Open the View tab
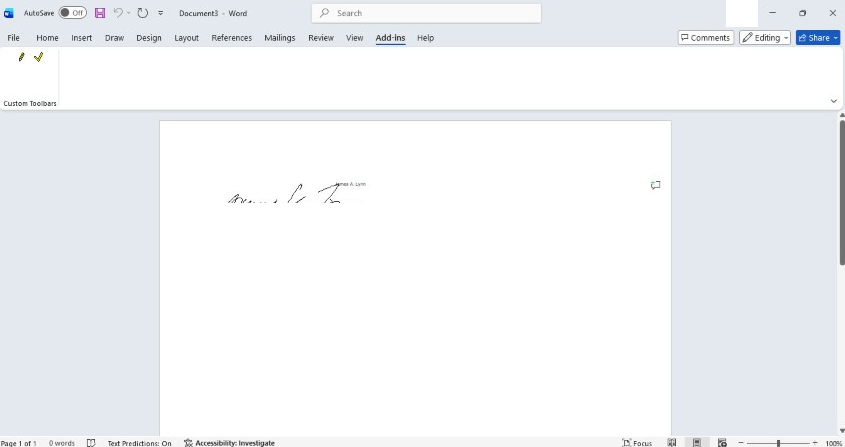The image size is (845, 447). coord(355,38)
